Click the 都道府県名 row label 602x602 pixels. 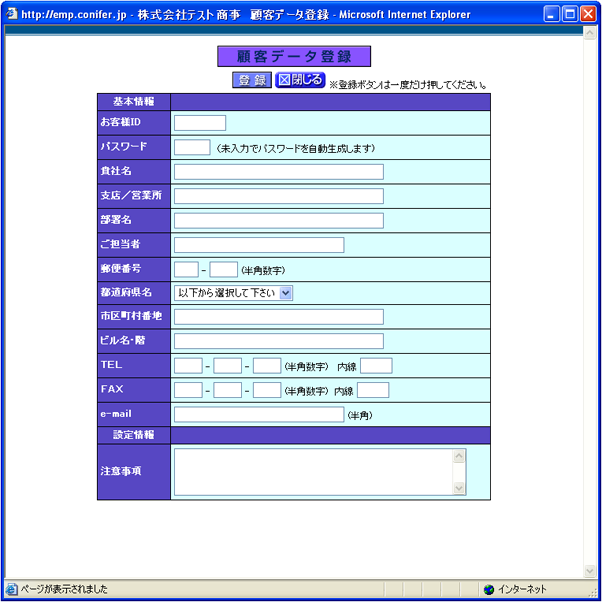coord(126,292)
